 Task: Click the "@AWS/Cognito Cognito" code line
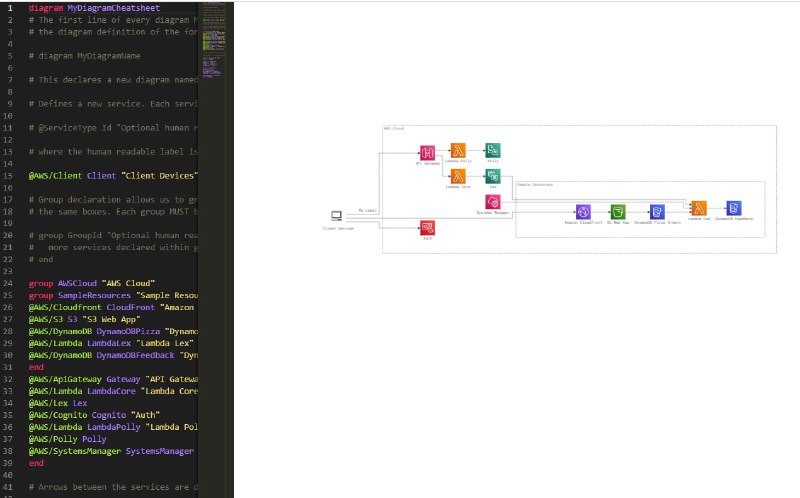tap(94, 415)
